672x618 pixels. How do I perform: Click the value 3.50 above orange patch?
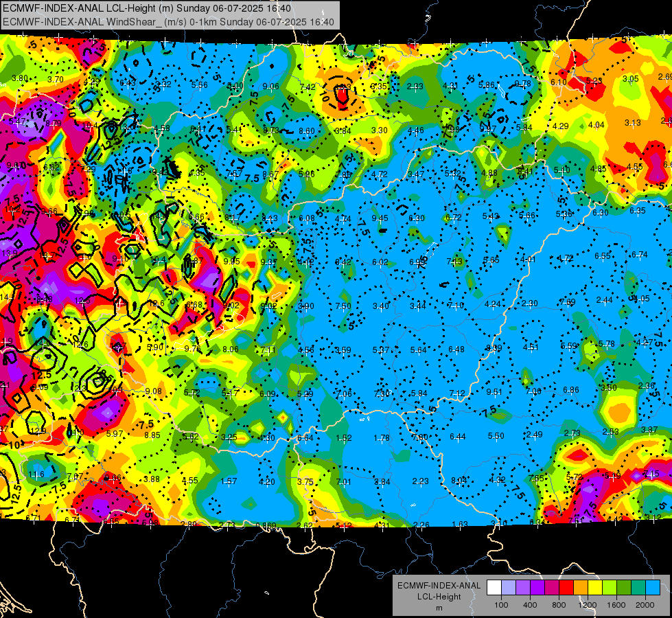pyautogui.click(x=609, y=387)
